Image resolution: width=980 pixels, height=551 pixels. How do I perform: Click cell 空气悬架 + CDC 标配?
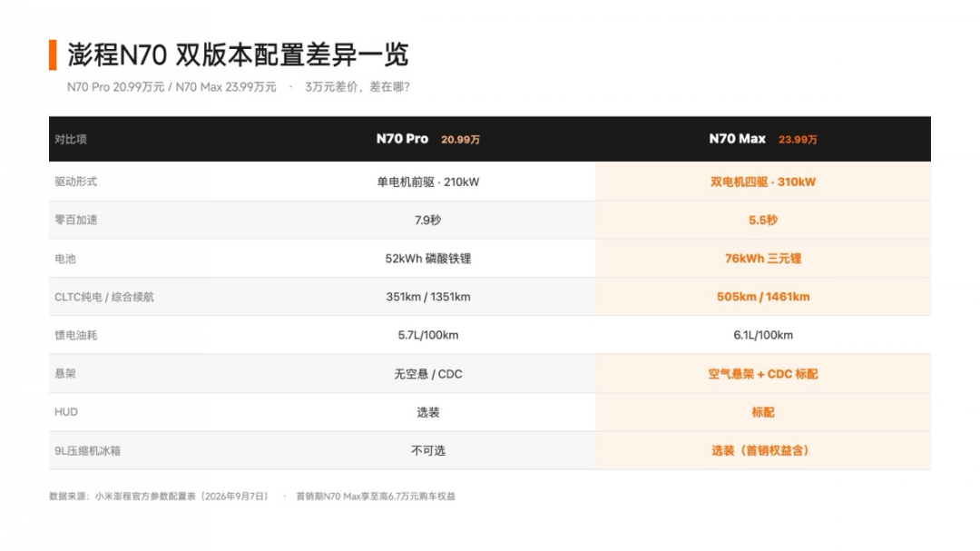pyautogui.click(x=762, y=374)
